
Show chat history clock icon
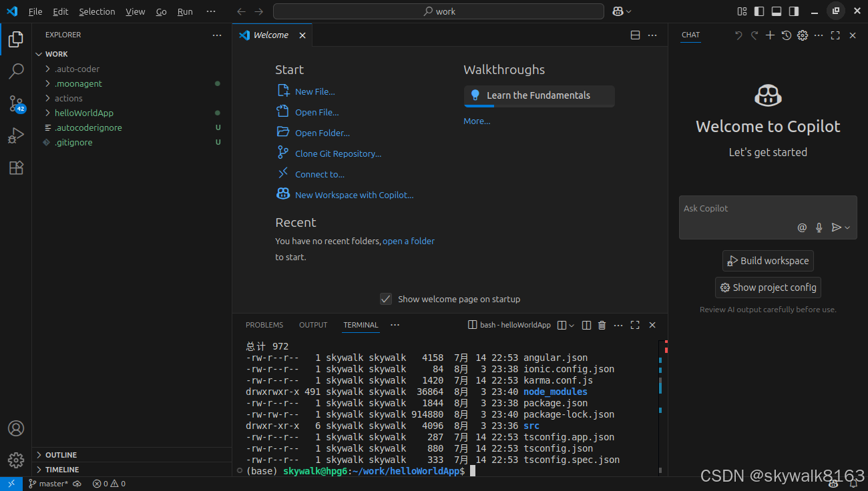787,35
